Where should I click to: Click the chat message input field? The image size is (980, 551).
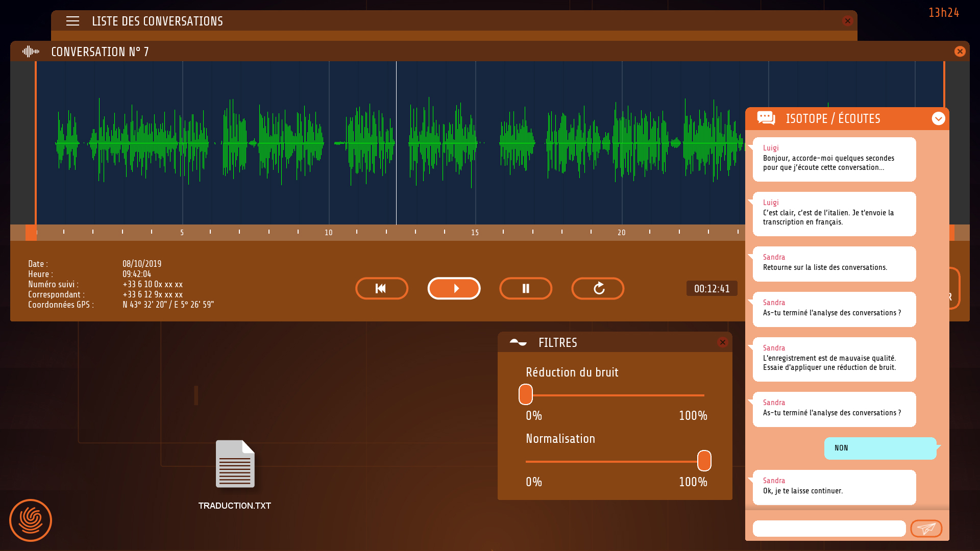tap(829, 529)
